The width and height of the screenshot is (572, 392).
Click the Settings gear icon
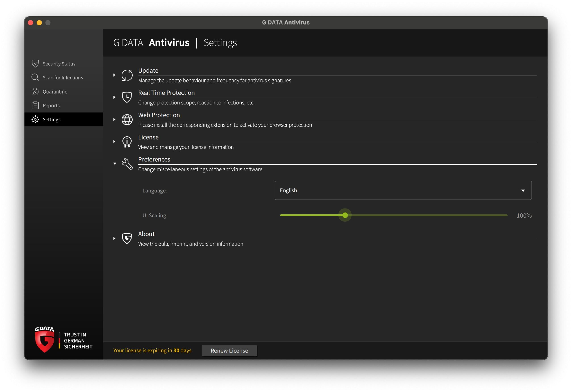pyautogui.click(x=35, y=119)
